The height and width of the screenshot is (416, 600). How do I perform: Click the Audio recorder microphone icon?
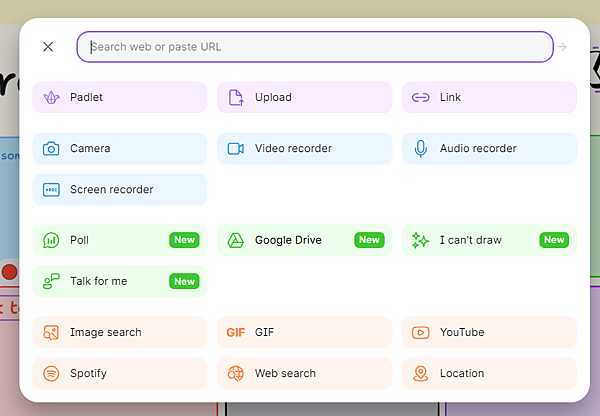pyautogui.click(x=421, y=149)
